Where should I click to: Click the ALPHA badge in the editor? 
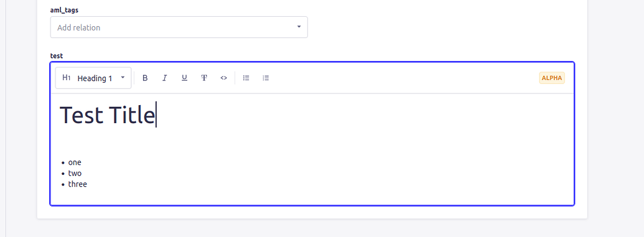tap(552, 78)
